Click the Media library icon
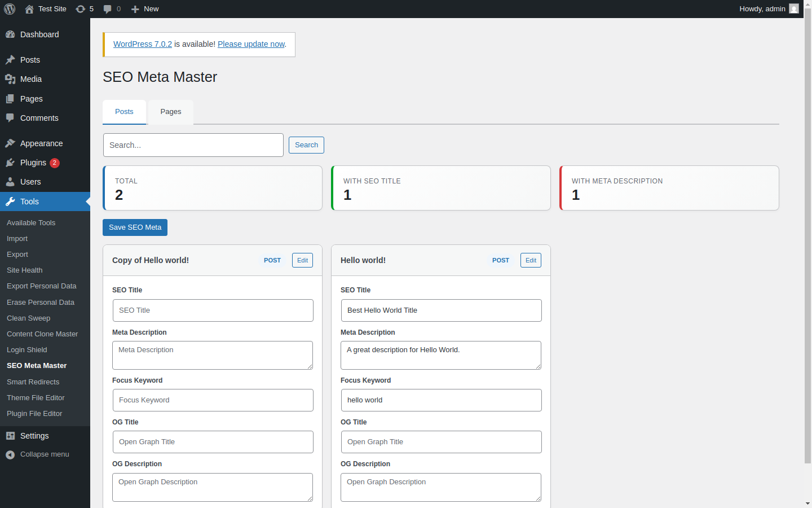Screen dimensions: 812x508 click(x=10, y=79)
